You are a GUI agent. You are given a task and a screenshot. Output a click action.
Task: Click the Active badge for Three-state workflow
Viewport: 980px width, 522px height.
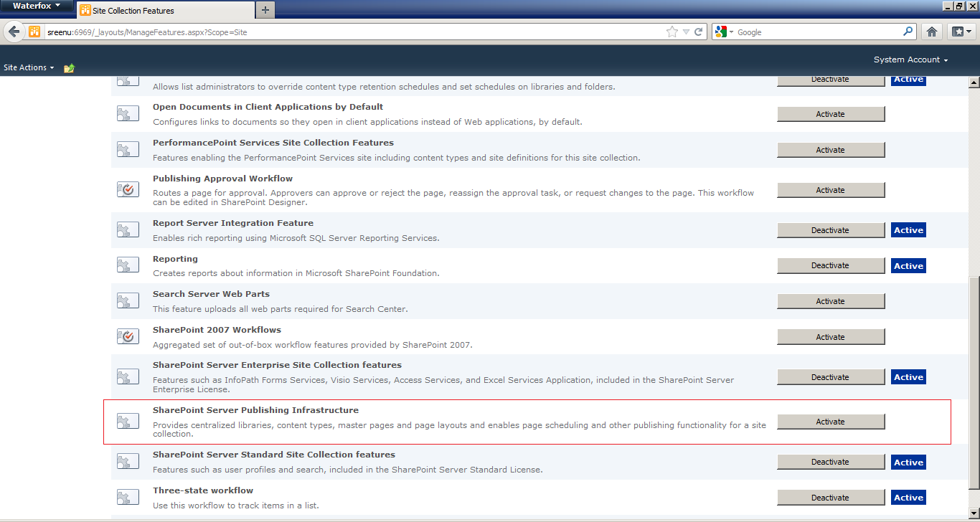(908, 498)
